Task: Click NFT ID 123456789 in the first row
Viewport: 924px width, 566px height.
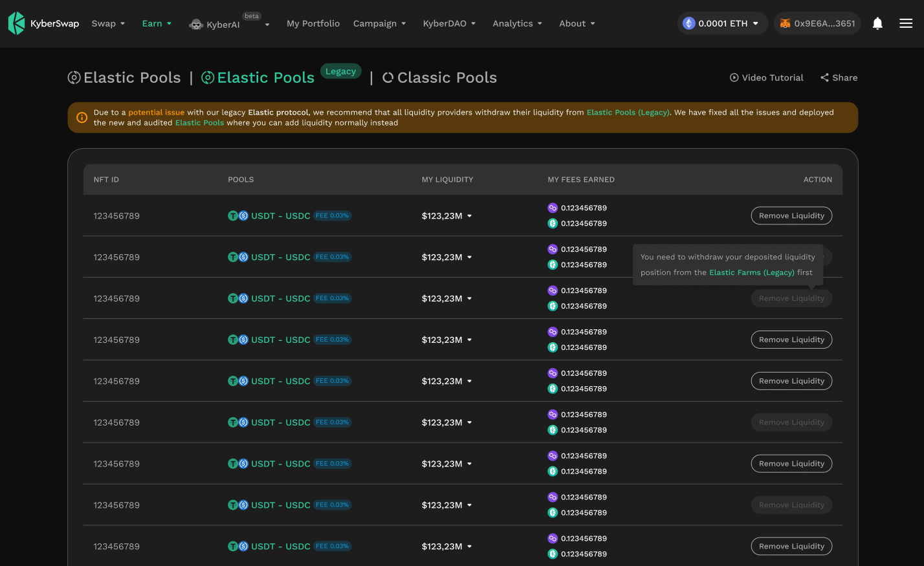Action: [116, 216]
